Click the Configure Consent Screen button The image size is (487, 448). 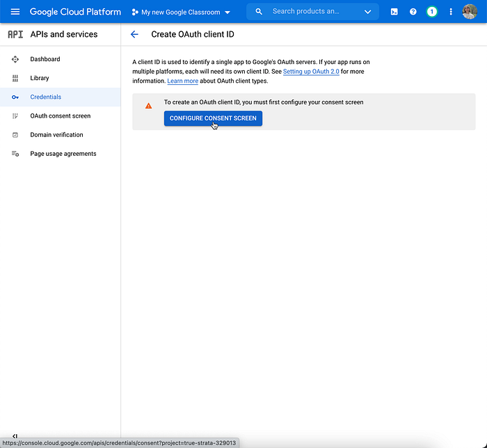click(213, 118)
